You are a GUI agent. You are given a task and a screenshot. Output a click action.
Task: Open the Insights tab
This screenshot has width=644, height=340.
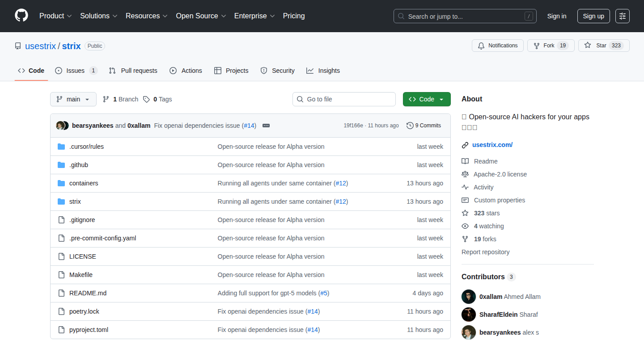point(323,71)
